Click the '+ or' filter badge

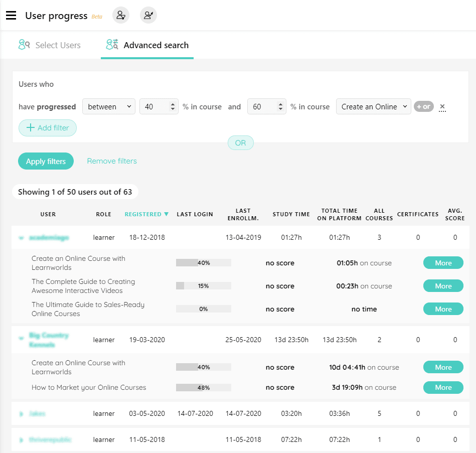(423, 106)
